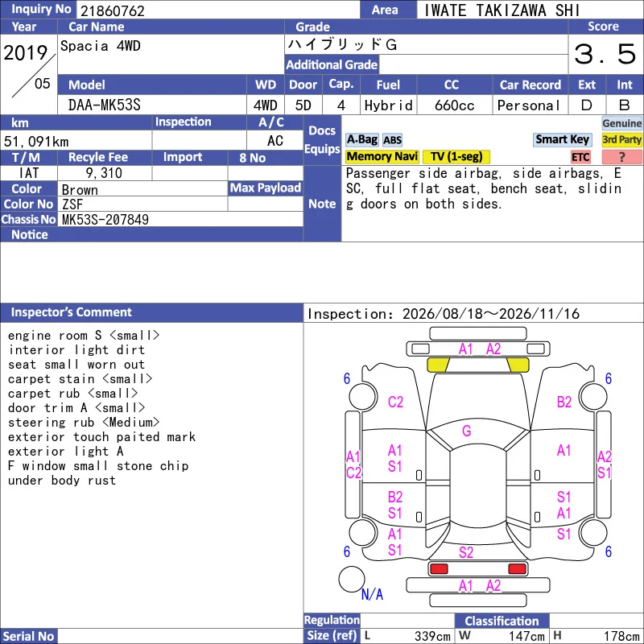Click the TV (1-seg) badge
The image size is (644, 644).
[456, 156]
